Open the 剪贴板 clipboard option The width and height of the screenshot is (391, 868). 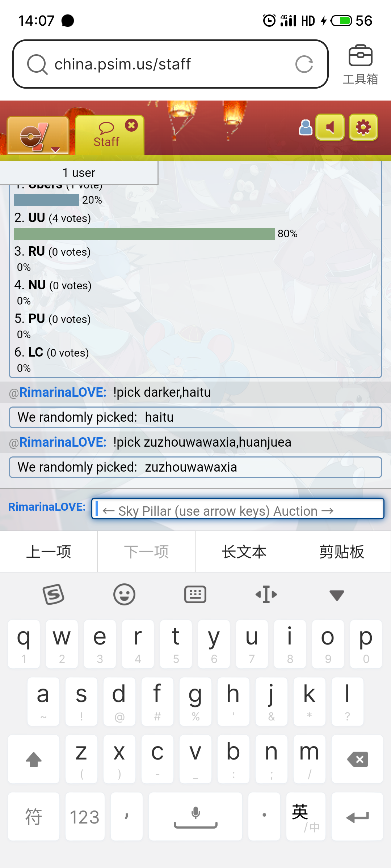coord(342,552)
